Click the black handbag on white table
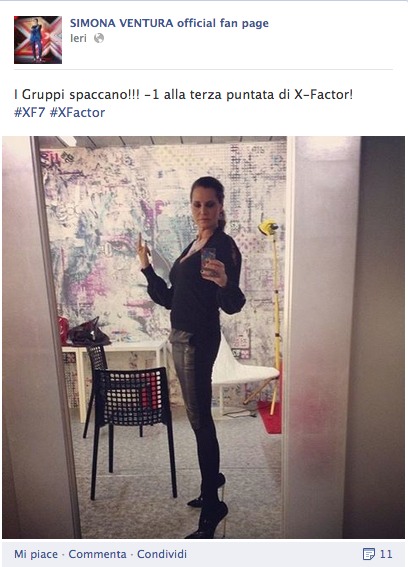Viewport: 408px width, 567px height. pyautogui.click(x=89, y=333)
